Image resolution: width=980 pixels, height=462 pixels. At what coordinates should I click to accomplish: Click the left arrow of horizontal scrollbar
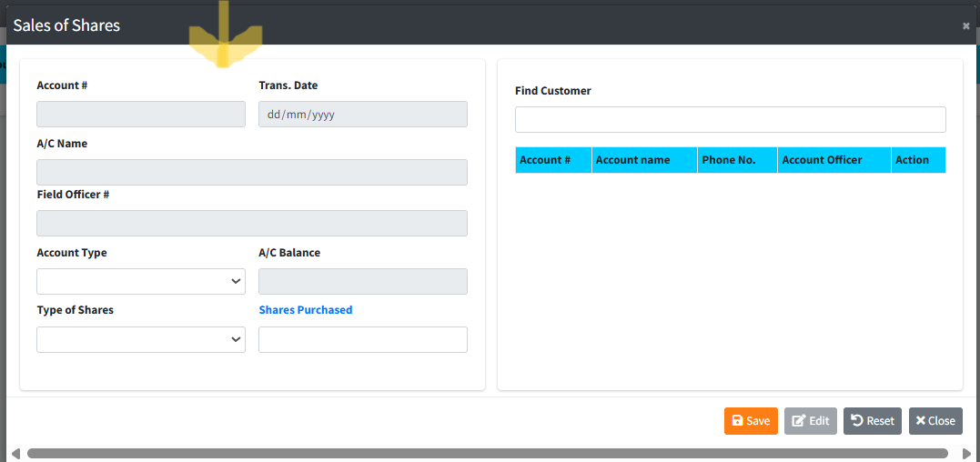[x=15, y=453]
